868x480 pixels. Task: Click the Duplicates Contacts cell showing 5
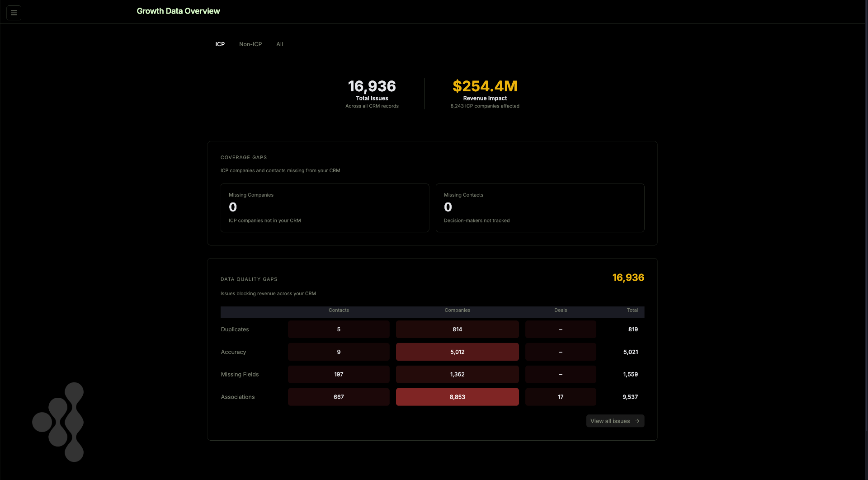(339, 329)
